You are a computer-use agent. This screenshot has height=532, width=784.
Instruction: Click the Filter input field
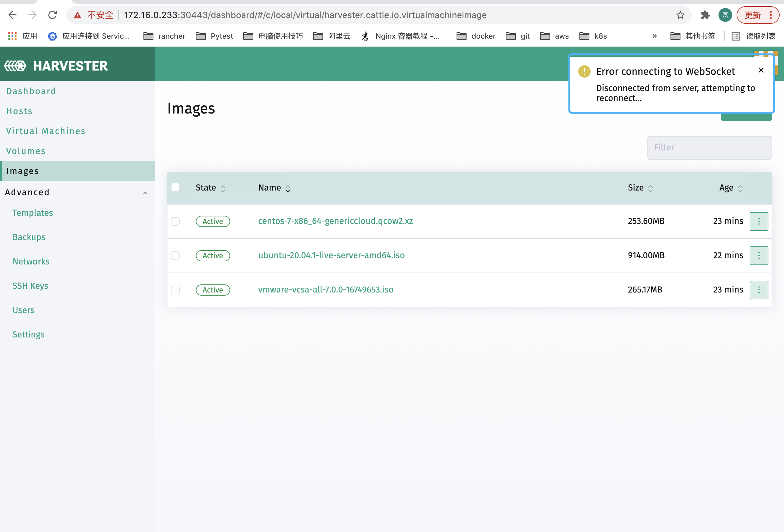coord(709,148)
